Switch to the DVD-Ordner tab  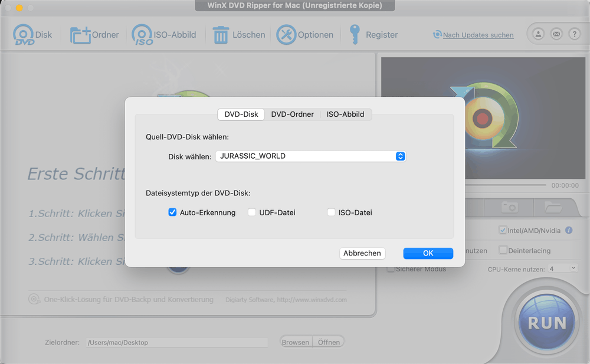pos(293,114)
